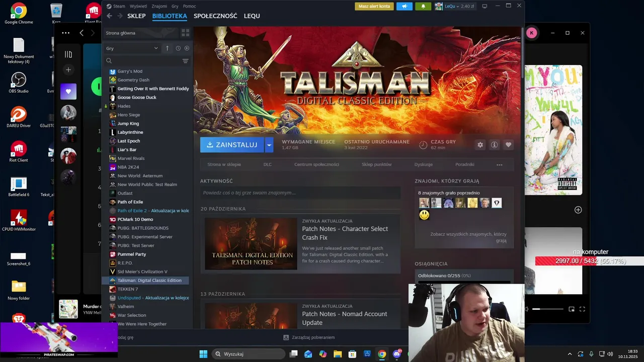This screenshot has height=362, width=644.
Task: Open Discord from the taskbar
Action: [x=397, y=354]
